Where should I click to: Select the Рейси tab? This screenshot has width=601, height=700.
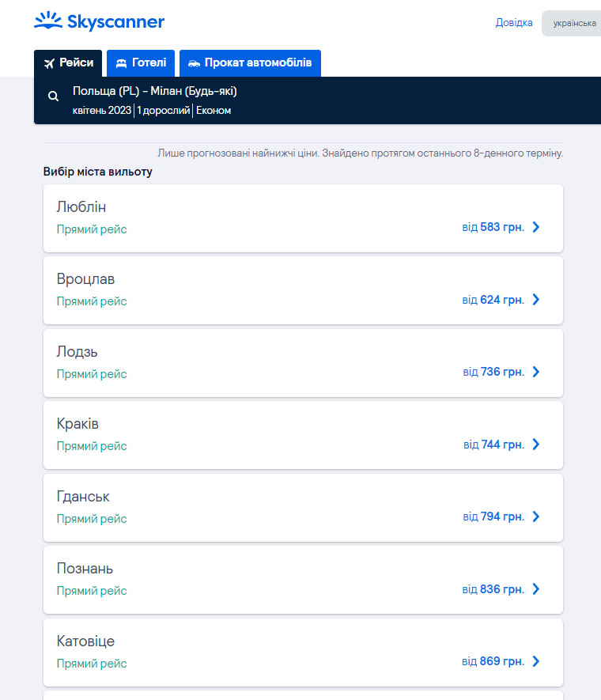68,63
